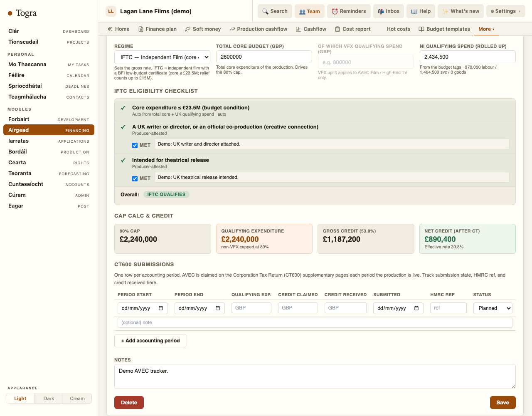Open the Period Start calendar picker icon

161,308
